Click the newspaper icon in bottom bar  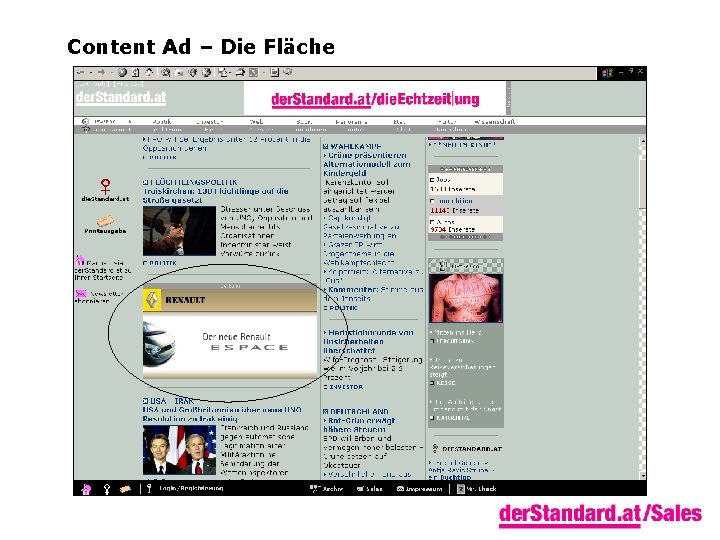point(125,489)
